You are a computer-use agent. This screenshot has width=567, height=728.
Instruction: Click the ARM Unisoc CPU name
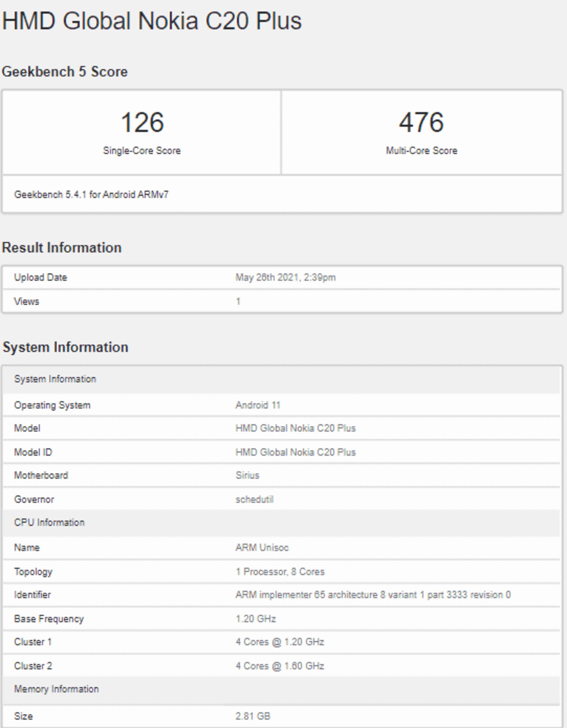pos(262,548)
